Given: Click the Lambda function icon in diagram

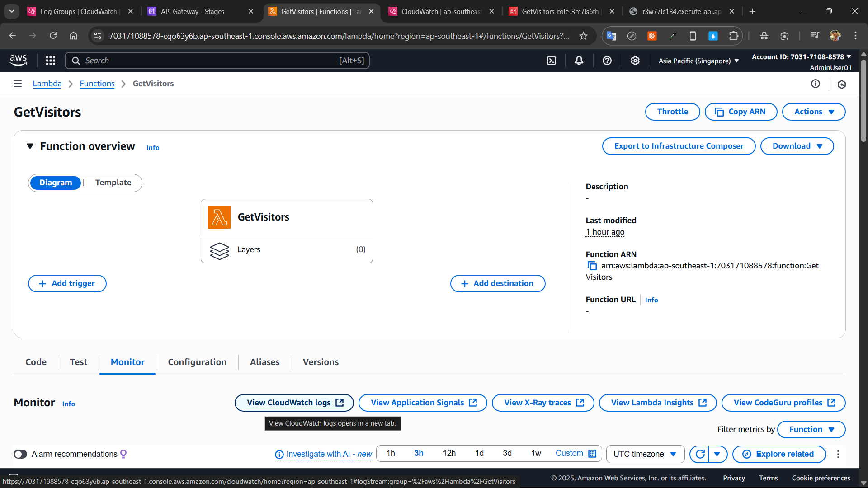Looking at the screenshot, I should [219, 217].
